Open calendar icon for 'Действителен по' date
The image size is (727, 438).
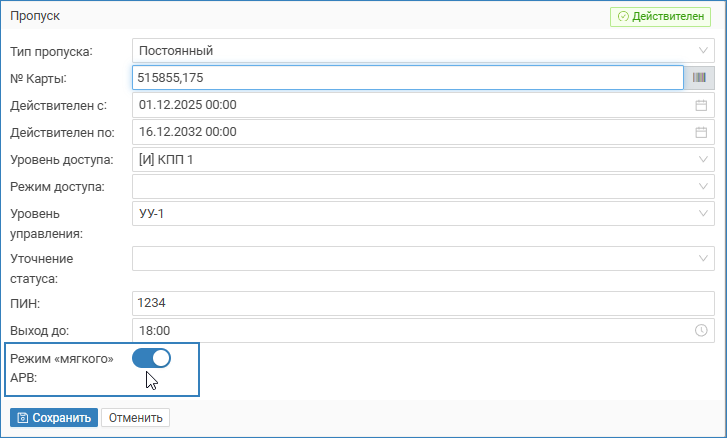pyautogui.click(x=700, y=132)
